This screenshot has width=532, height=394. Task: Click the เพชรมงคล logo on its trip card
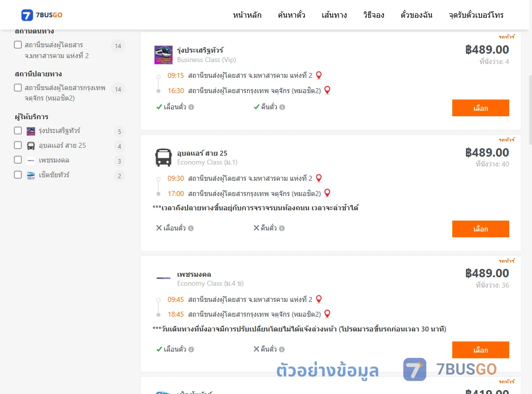163,278
